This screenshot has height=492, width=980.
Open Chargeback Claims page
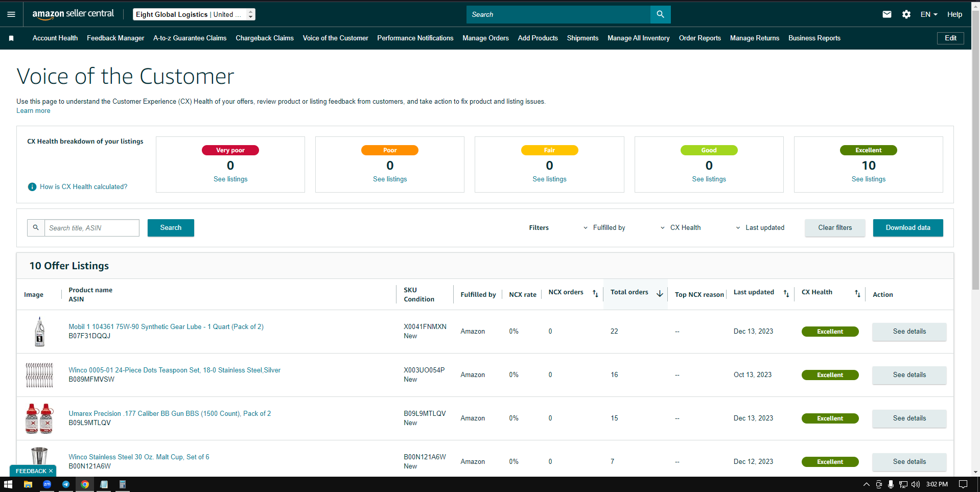[265, 38]
